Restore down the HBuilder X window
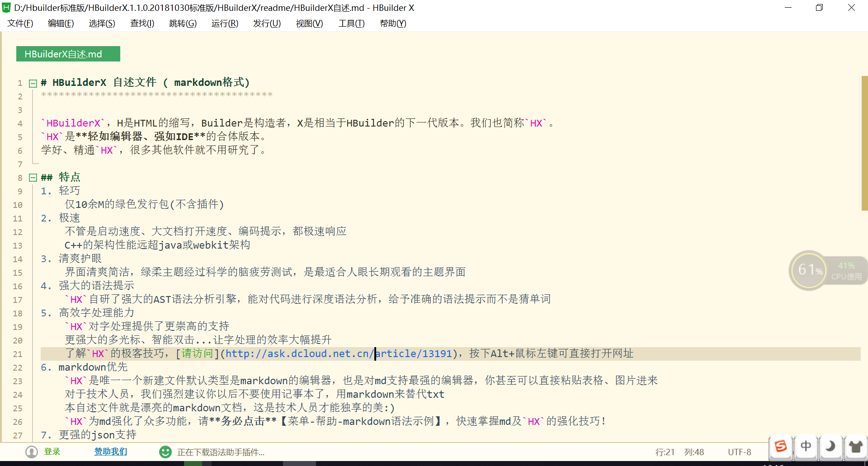The height and width of the screenshot is (466, 868). [x=819, y=8]
